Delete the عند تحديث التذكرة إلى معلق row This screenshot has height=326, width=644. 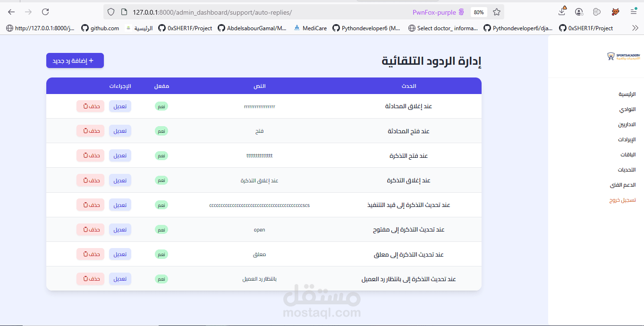(x=90, y=254)
